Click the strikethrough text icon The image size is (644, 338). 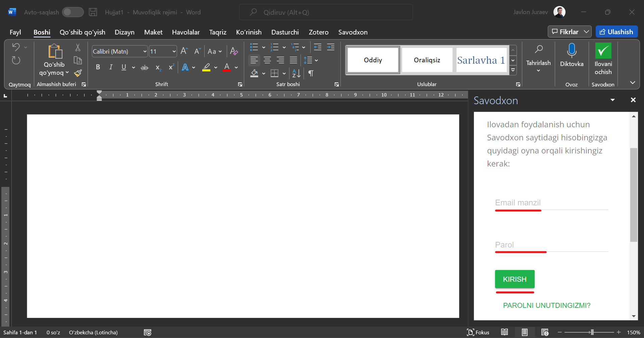click(x=144, y=67)
